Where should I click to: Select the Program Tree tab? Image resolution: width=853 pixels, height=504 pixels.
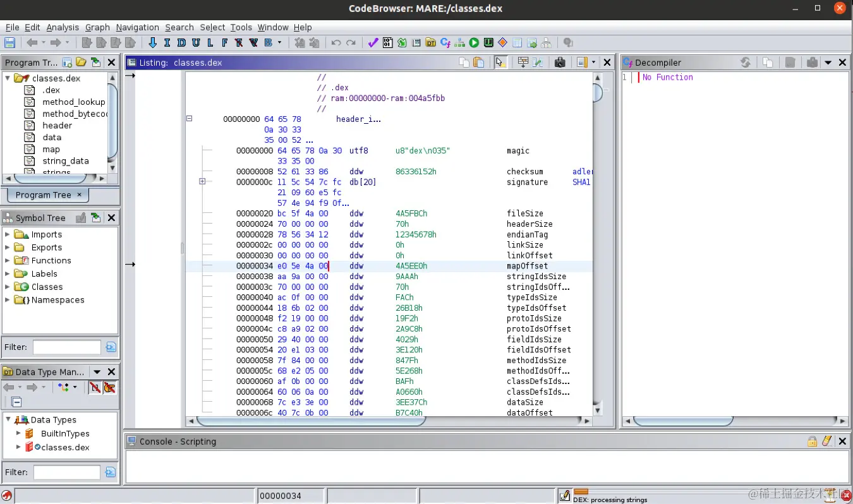click(43, 195)
